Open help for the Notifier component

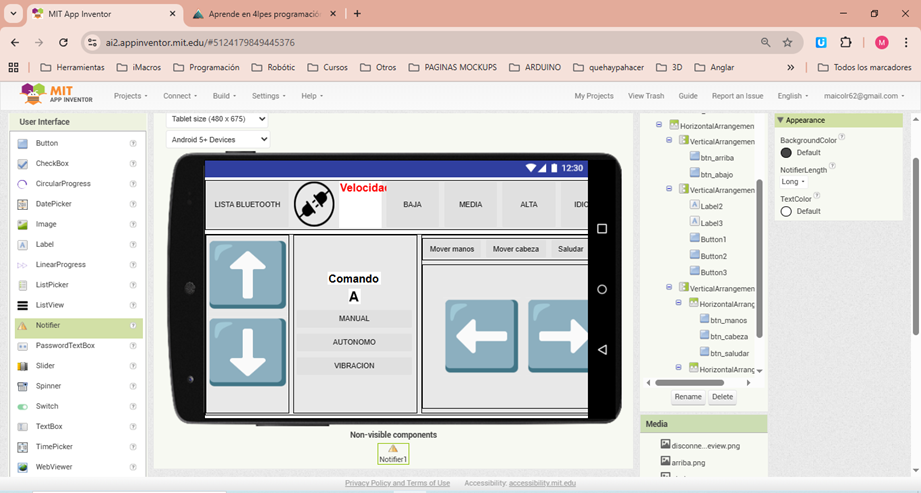coord(133,325)
